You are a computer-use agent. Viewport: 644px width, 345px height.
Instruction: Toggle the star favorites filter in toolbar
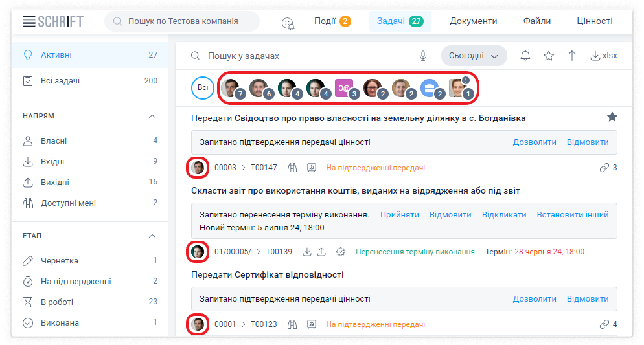549,56
